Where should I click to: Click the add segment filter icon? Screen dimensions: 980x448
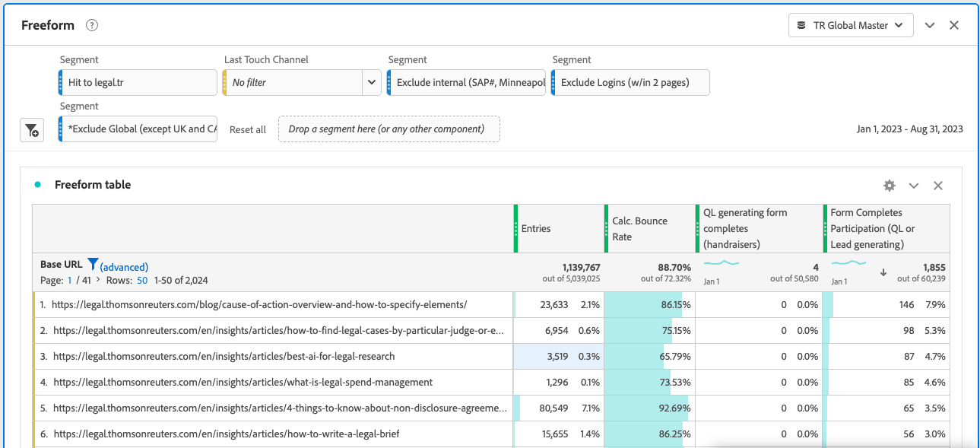pos(32,130)
